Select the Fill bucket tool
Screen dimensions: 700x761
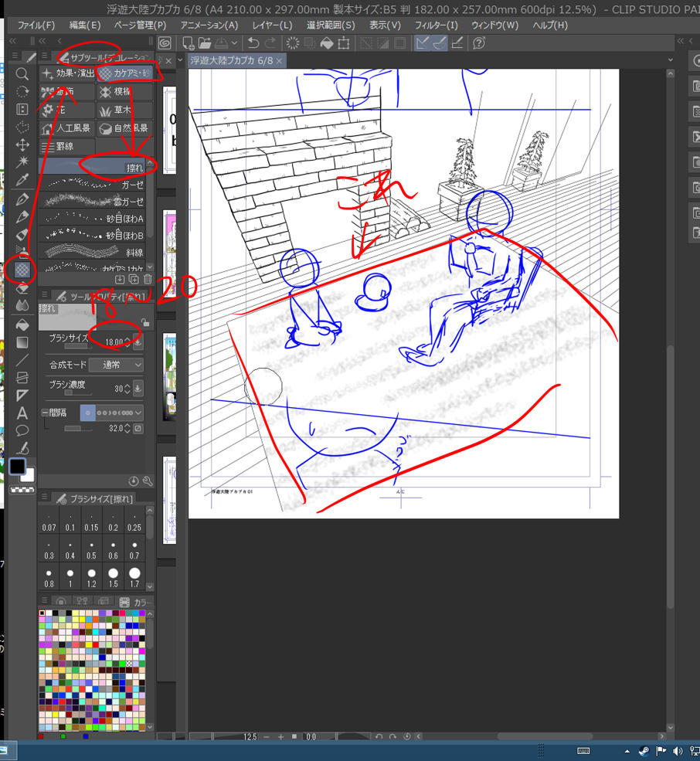coord(22,324)
